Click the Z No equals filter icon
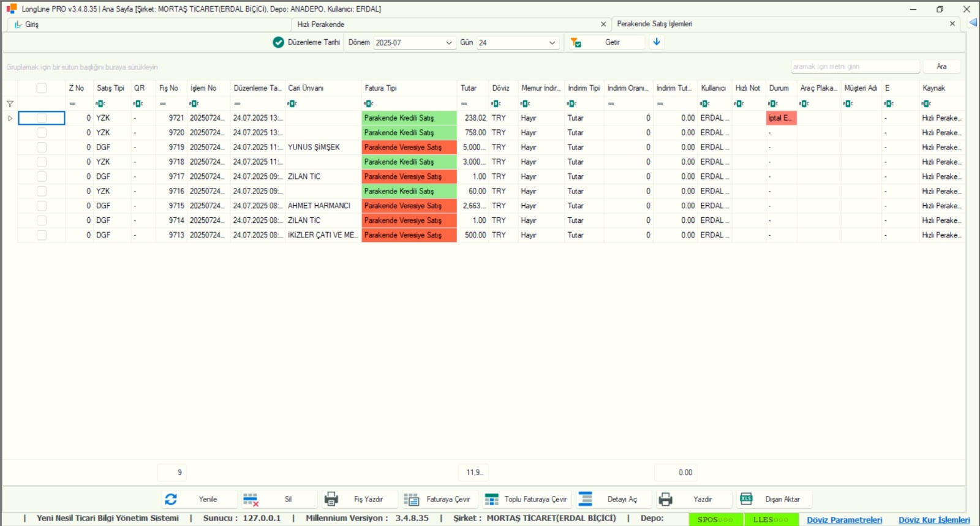 tap(72, 103)
